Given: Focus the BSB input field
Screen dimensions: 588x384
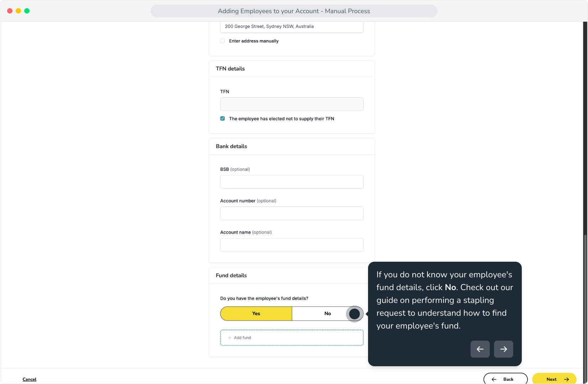Looking at the screenshot, I should tap(292, 182).
